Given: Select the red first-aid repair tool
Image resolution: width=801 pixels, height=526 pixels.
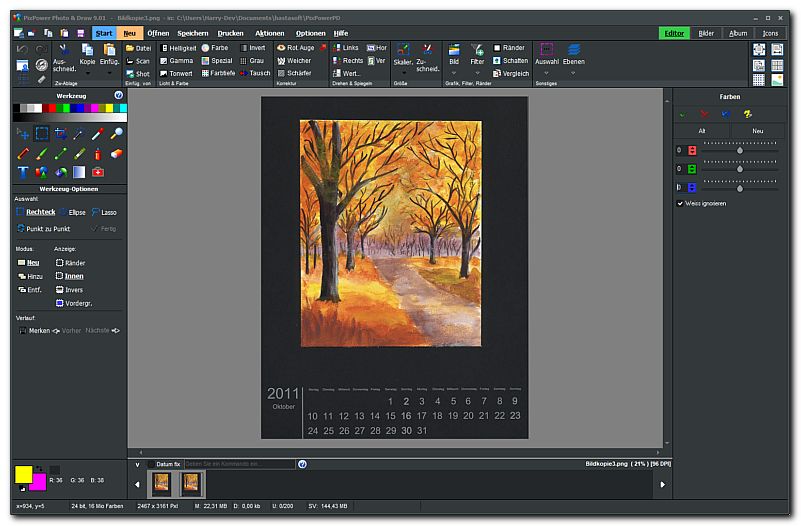Looking at the screenshot, I should point(98,172).
